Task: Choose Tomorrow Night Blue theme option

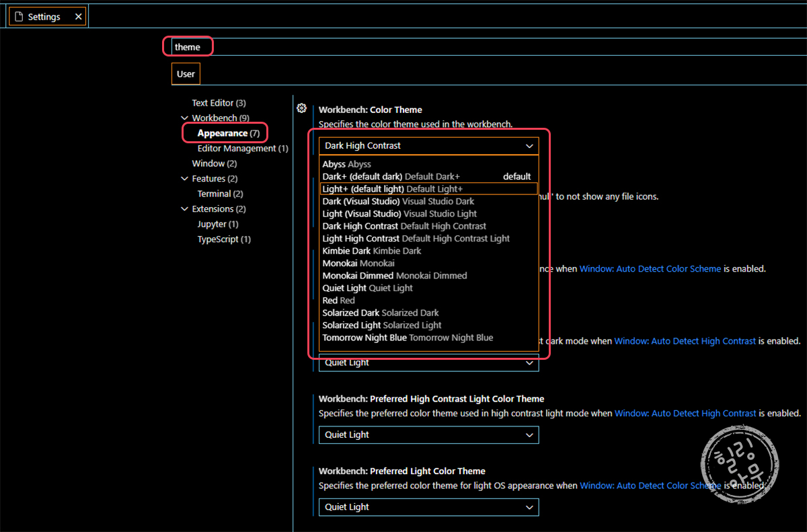Action: pos(429,338)
